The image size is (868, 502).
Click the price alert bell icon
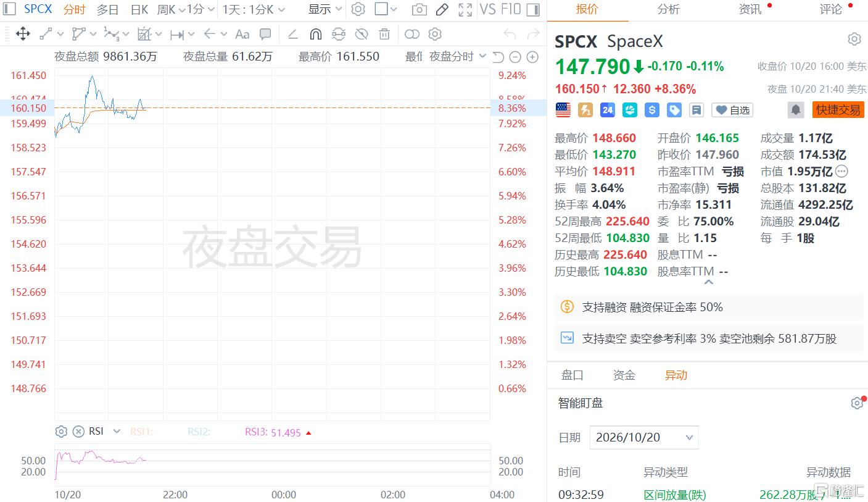click(x=796, y=110)
